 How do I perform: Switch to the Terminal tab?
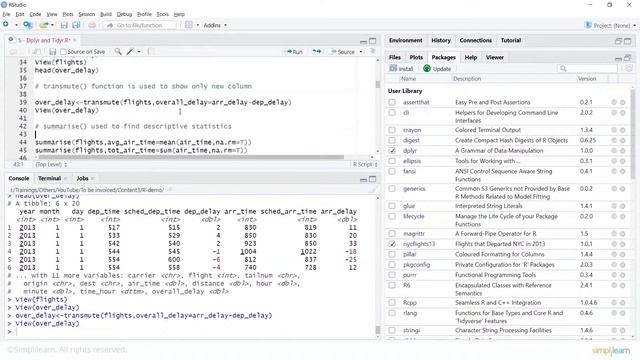49,178
